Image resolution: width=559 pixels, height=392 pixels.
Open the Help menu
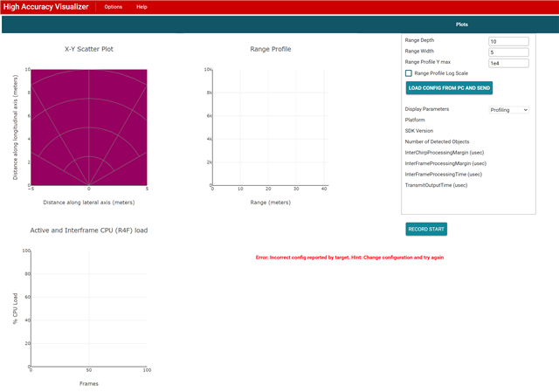coord(141,7)
